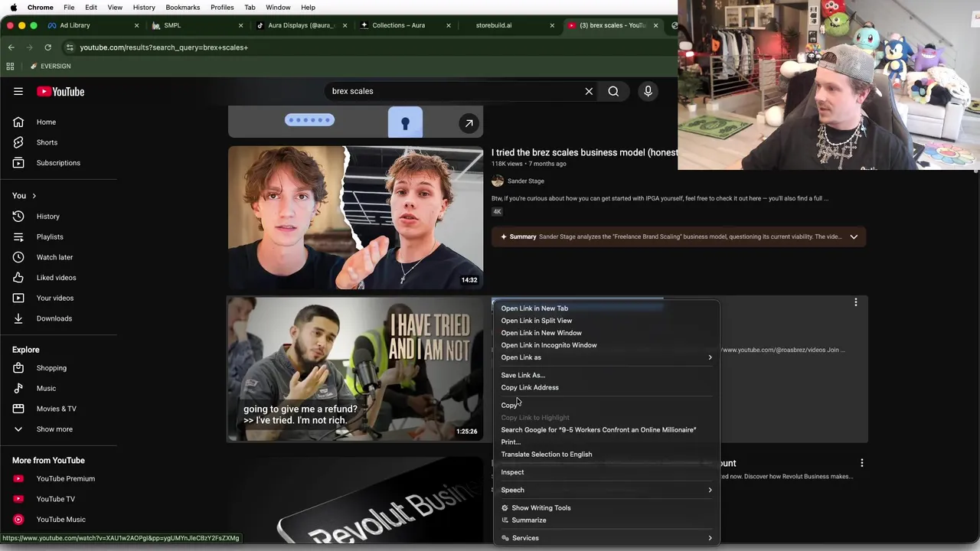Go back with browser back arrow
The width and height of the screenshot is (980, 551).
click(11, 47)
